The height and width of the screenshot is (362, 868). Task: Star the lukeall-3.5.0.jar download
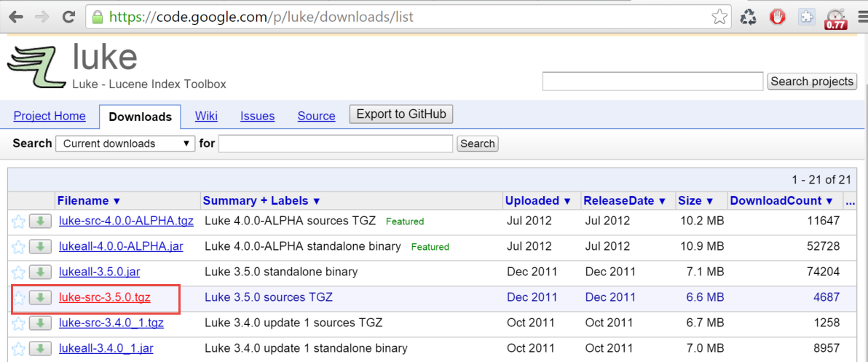tap(18, 272)
